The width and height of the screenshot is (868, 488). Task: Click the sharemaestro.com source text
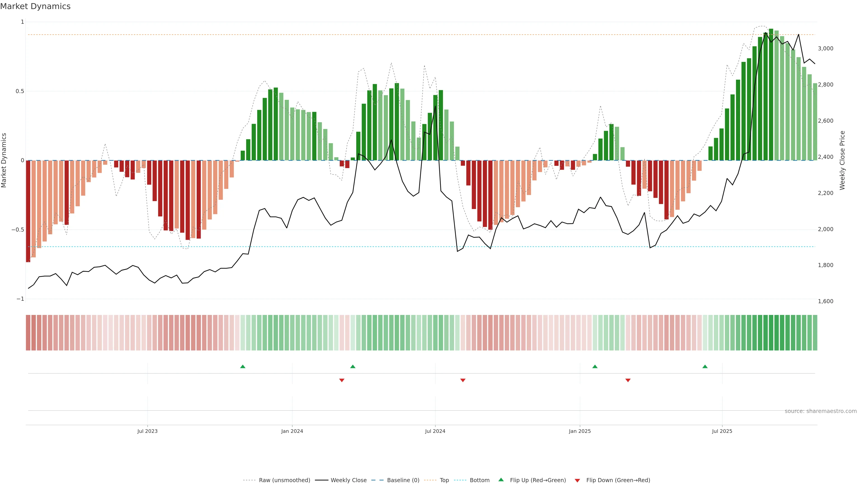[x=821, y=411]
